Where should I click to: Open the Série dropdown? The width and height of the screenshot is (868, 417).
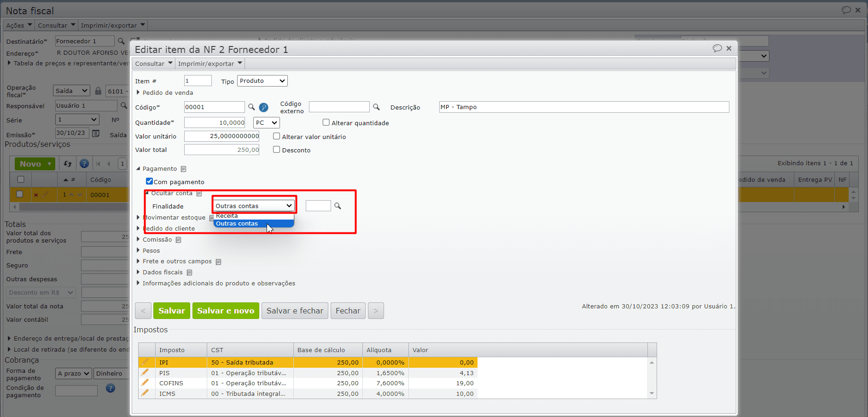(77, 120)
